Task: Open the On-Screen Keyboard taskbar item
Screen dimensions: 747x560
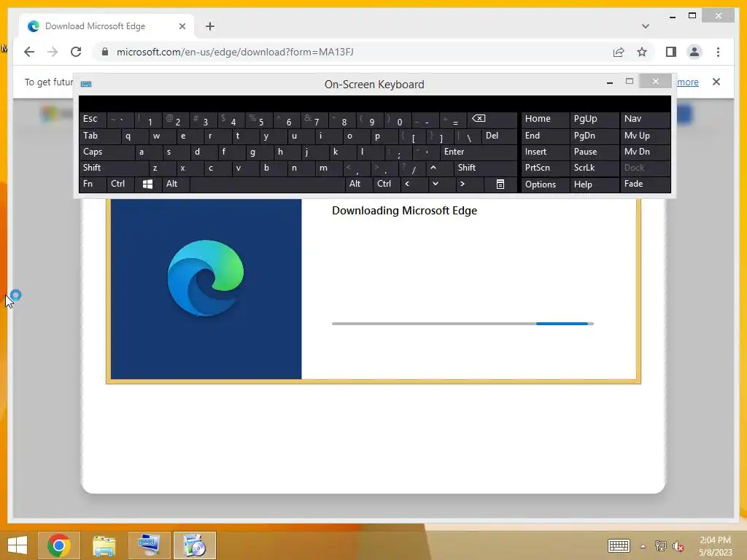Action: click(149, 545)
